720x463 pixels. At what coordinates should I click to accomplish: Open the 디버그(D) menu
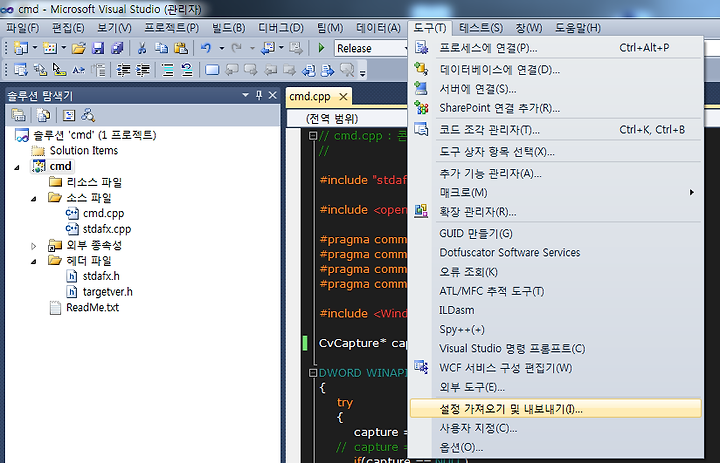281,28
